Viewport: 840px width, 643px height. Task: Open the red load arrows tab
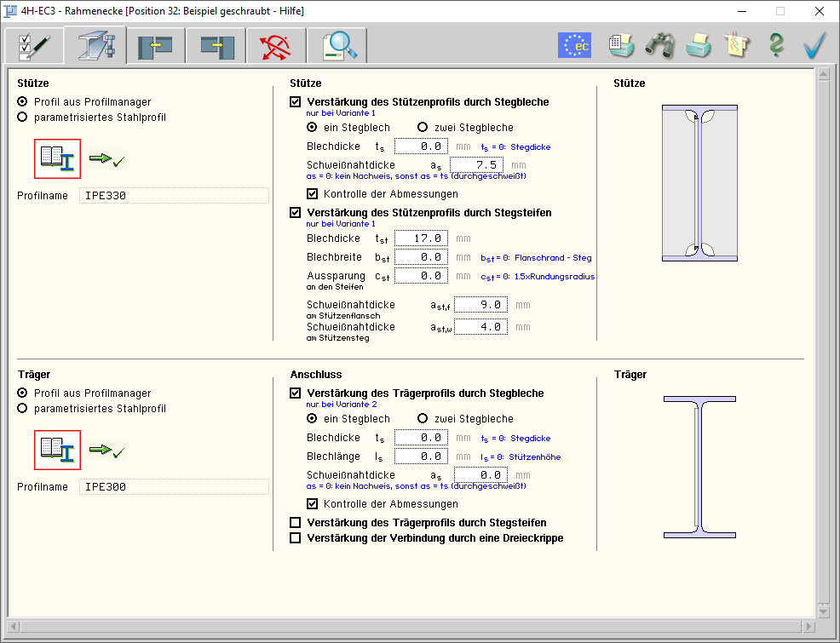[277, 45]
